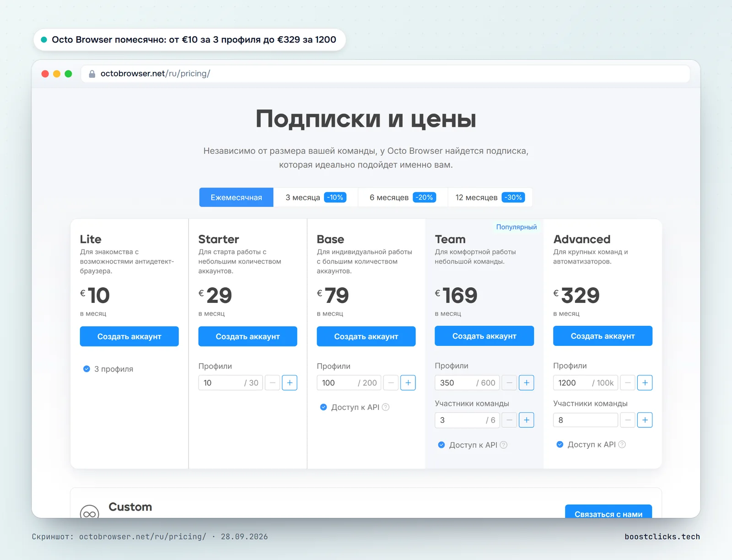732x560 pixels.
Task: Open API access help icon in Advanced plan
Action: click(x=622, y=444)
